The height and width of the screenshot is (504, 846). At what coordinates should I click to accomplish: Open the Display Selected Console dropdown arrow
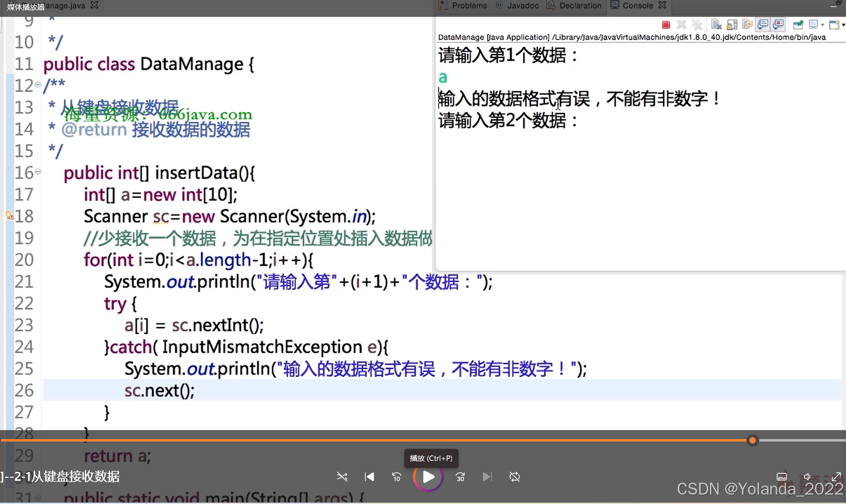click(x=822, y=25)
